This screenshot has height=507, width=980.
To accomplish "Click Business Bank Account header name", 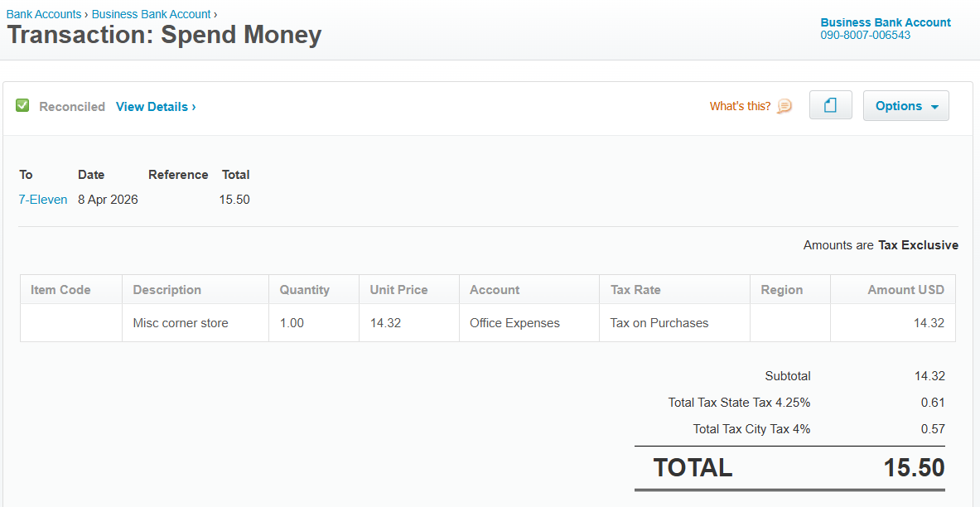I will tap(886, 22).
